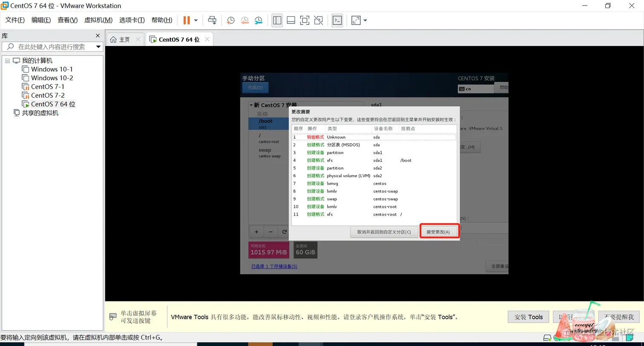The width and height of the screenshot is (644, 346).
Task: Open the snapshot manager wrench icon
Action: click(x=259, y=20)
